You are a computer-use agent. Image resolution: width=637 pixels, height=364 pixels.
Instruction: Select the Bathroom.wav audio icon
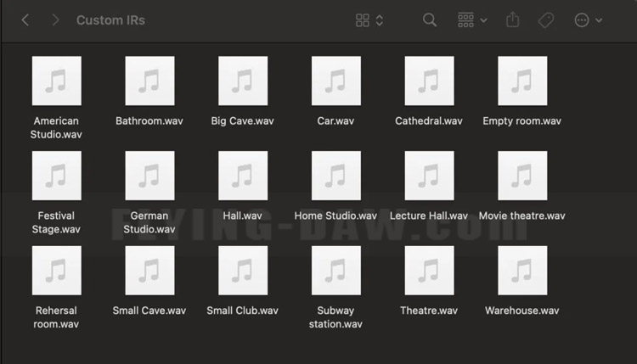(x=149, y=81)
